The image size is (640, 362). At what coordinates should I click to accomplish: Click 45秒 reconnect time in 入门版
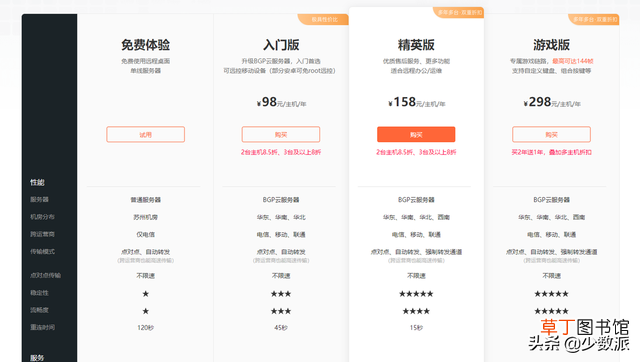coord(281,328)
